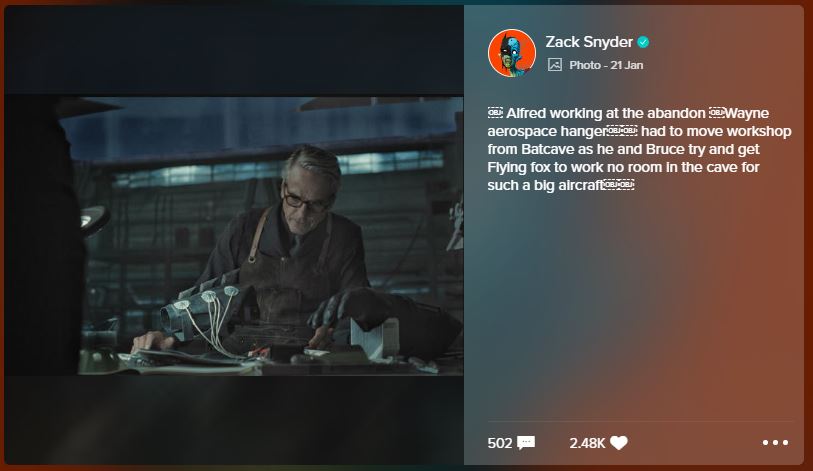Click the Zack Snyder username
813x471 pixels.
click(x=589, y=42)
